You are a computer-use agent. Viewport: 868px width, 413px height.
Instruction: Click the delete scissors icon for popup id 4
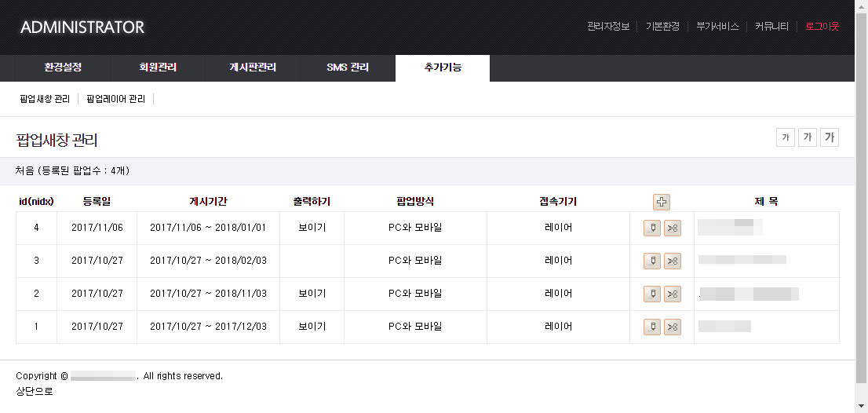[x=673, y=228]
